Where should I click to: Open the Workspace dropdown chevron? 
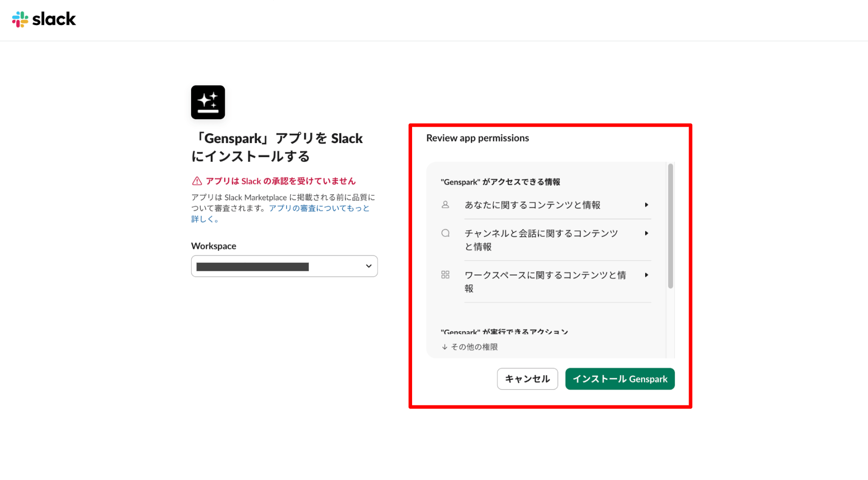click(368, 266)
